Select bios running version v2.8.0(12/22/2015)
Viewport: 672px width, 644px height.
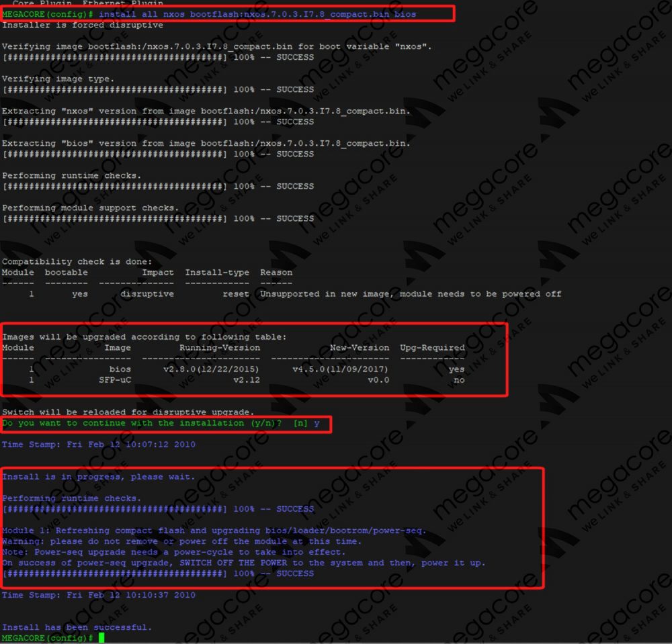pyautogui.click(x=211, y=369)
